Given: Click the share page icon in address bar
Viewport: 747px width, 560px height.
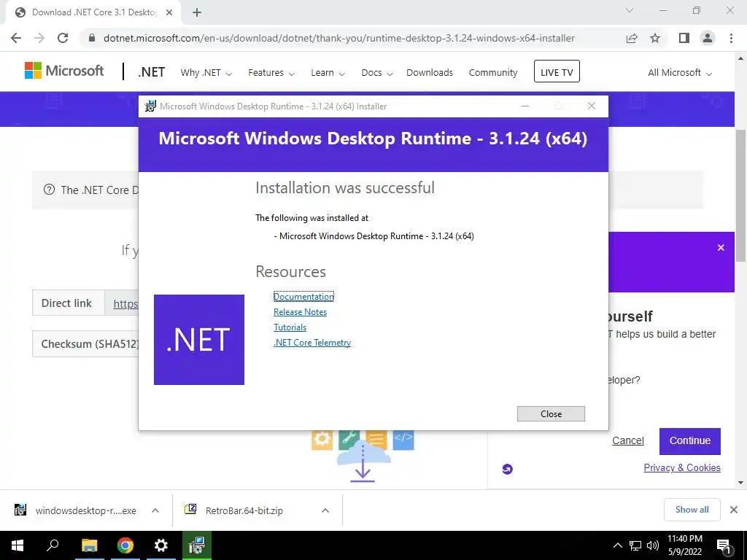Looking at the screenshot, I should click(632, 38).
